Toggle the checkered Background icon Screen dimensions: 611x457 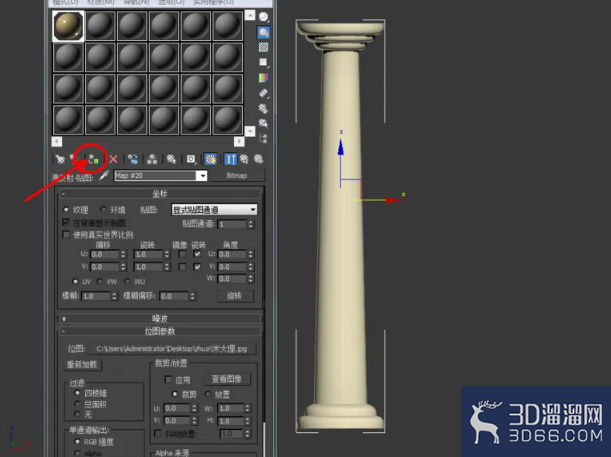[263, 48]
